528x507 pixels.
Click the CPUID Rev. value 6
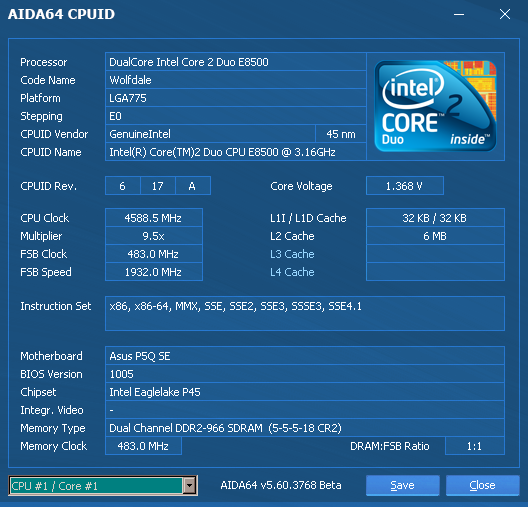123,186
